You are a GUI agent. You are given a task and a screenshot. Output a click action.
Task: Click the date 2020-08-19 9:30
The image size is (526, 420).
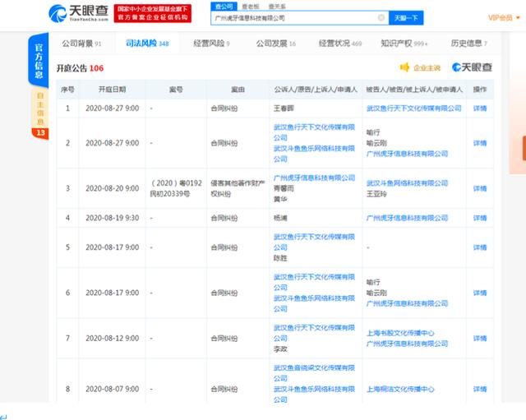coord(112,218)
